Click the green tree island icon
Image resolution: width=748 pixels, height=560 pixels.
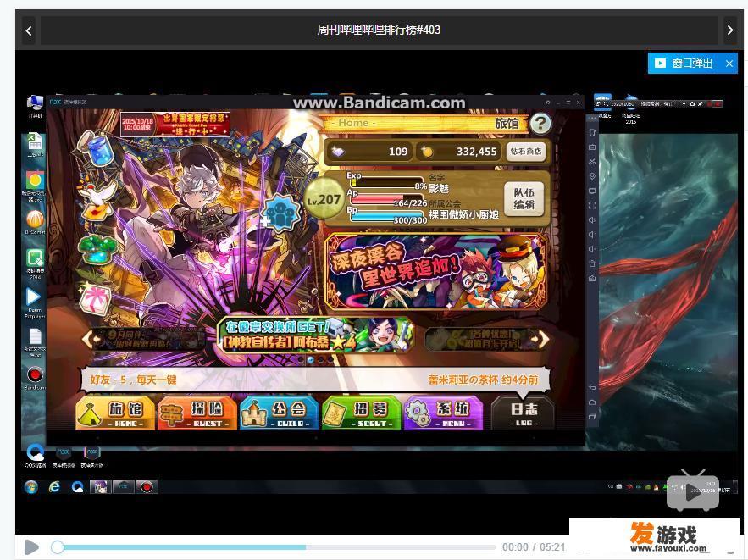(x=97, y=251)
